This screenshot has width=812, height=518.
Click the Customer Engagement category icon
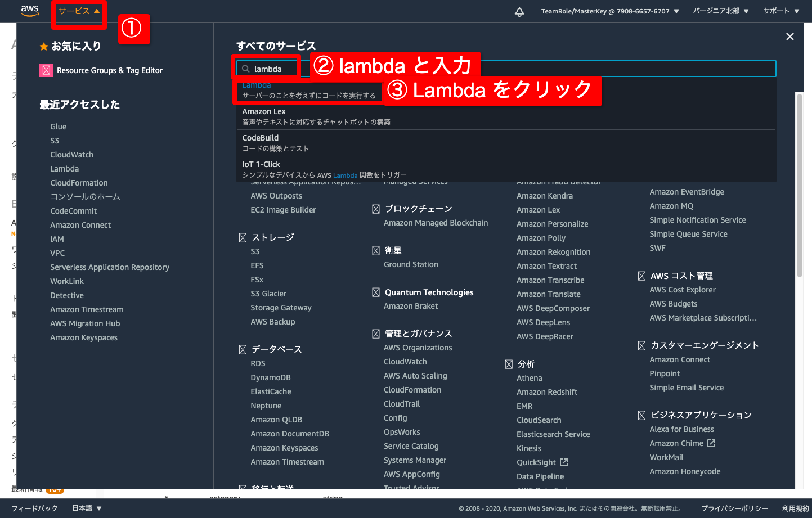pos(641,346)
